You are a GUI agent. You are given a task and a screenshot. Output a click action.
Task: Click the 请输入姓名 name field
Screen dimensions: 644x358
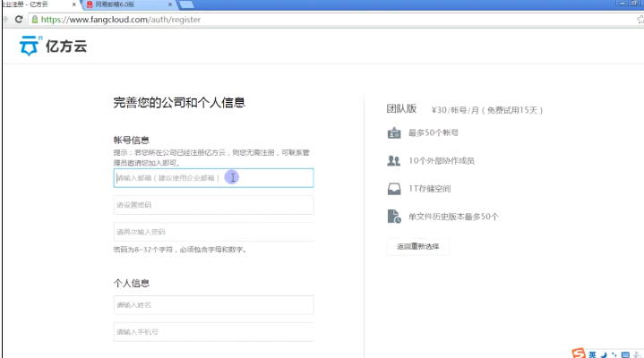[213, 305]
